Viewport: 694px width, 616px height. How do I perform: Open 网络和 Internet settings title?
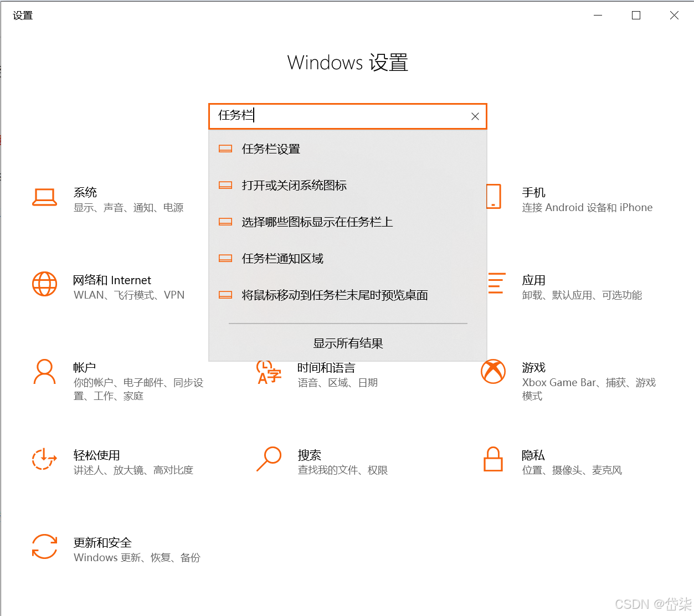(112, 280)
